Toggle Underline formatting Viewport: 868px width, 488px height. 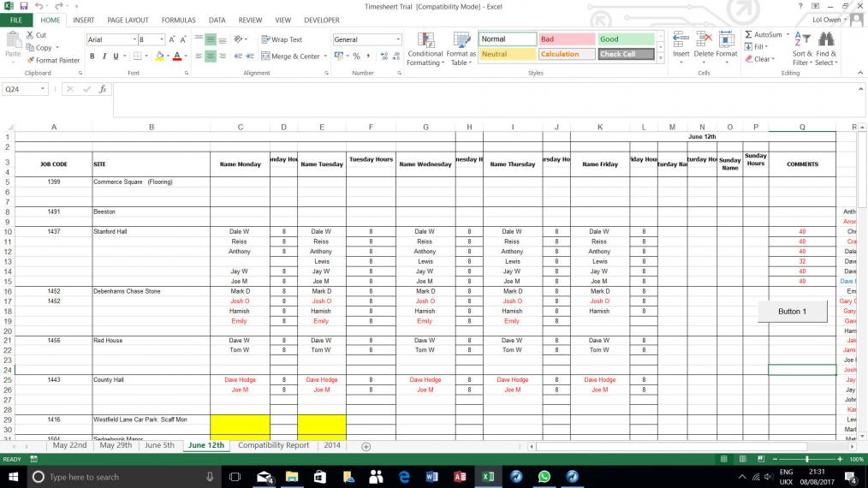pyautogui.click(x=116, y=56)
